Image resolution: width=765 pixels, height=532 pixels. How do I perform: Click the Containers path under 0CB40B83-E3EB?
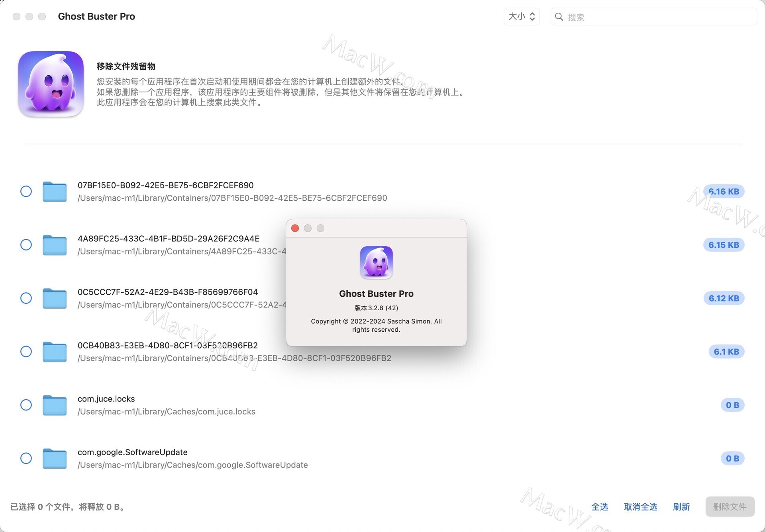[234, 358]
